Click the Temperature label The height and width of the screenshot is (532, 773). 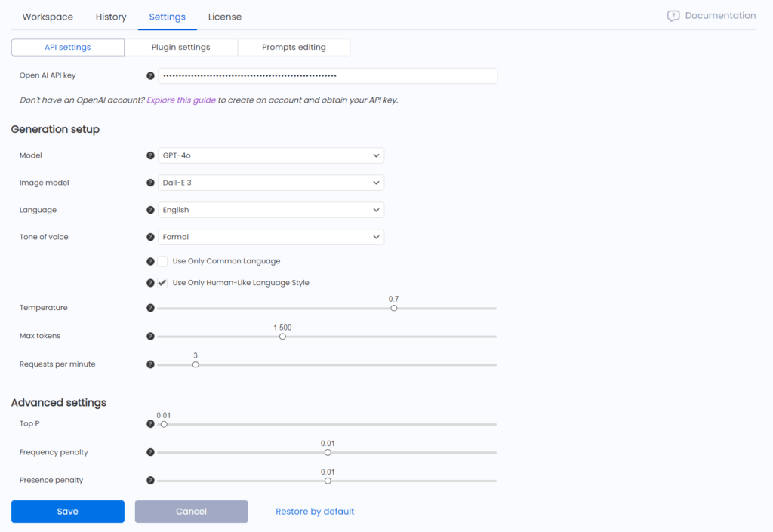(x=43, y=308)
